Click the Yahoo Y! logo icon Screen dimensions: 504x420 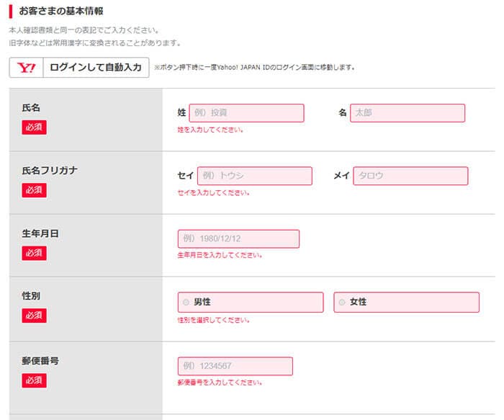(26, 68)
